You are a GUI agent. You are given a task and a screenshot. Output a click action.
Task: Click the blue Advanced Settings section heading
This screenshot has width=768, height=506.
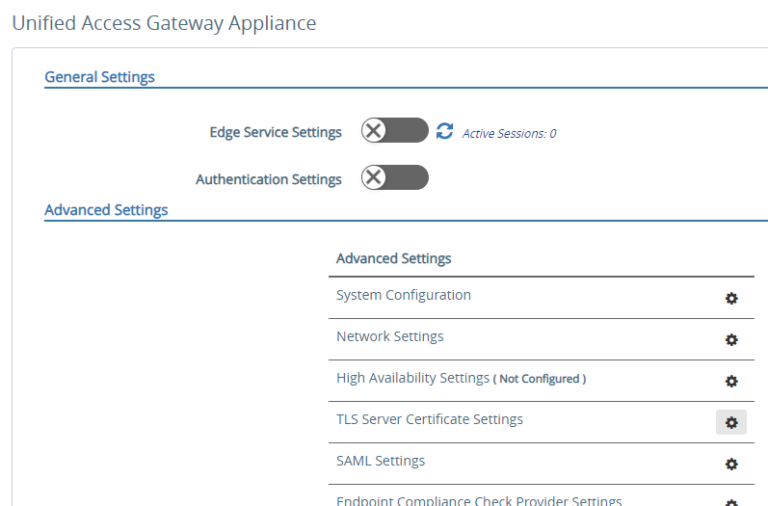click(x=106, y=210)
